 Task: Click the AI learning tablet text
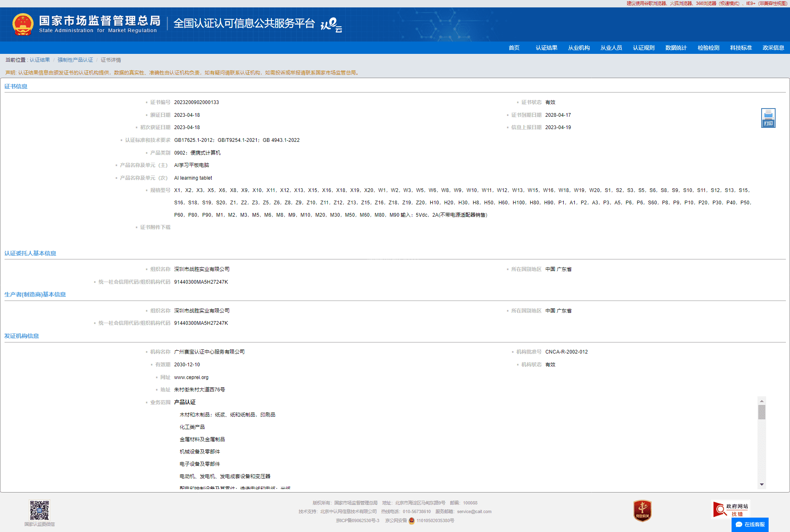[193, 178]
